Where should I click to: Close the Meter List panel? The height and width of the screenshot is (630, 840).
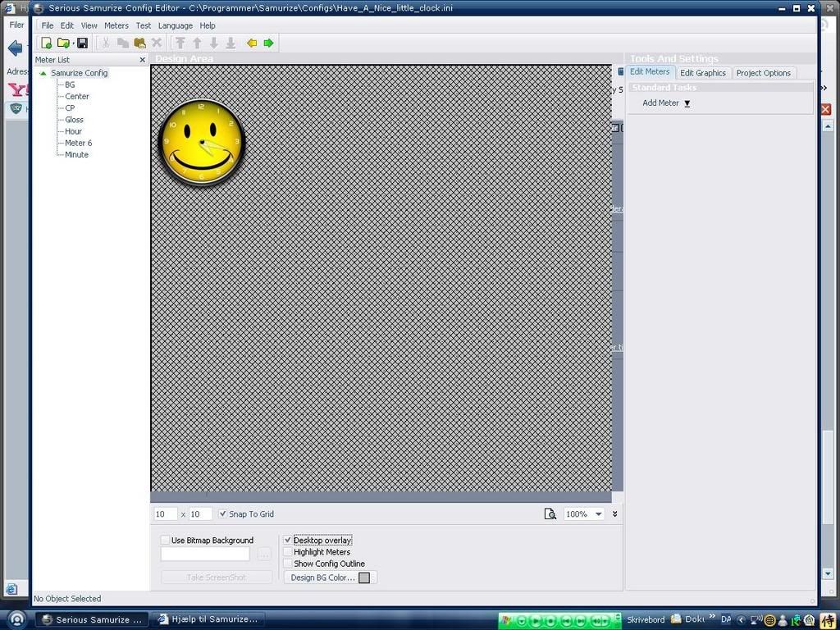142,60
